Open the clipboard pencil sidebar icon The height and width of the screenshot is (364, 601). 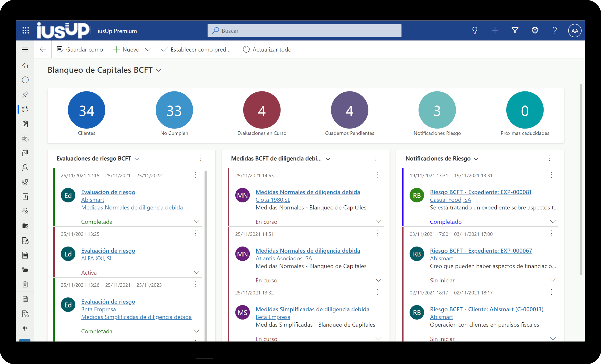[25, 124]
